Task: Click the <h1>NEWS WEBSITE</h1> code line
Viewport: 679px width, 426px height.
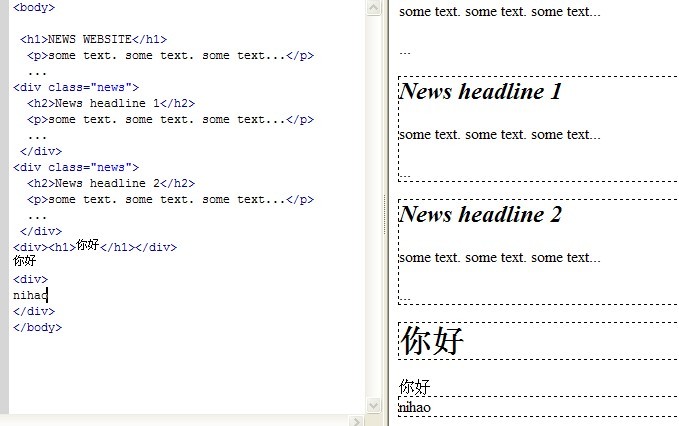Action: [93, 39]
